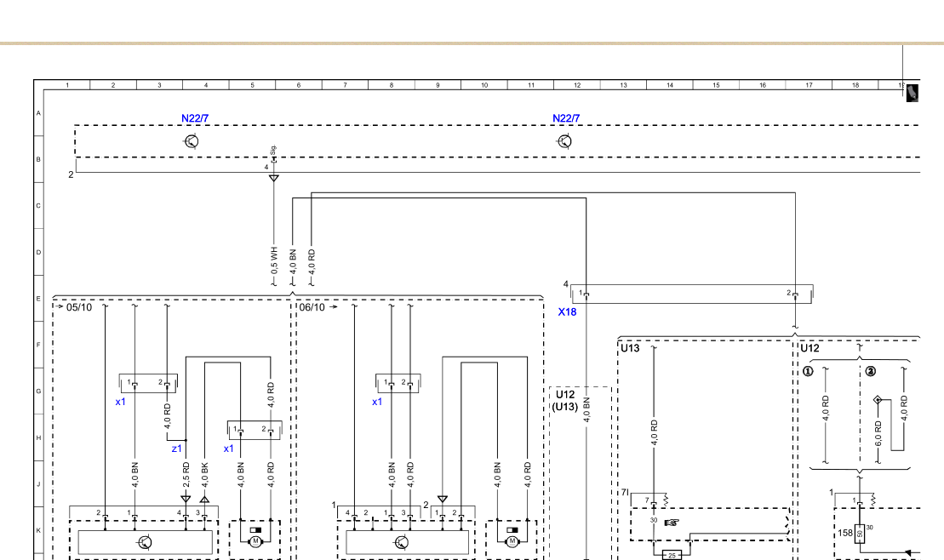Click the 05/10 section label

79,307
